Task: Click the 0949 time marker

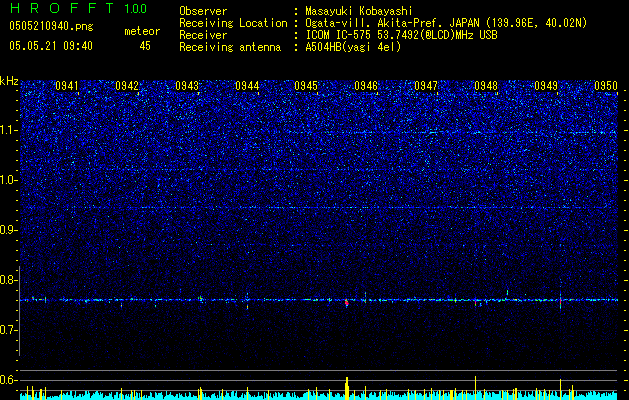Action: [546, 86]
